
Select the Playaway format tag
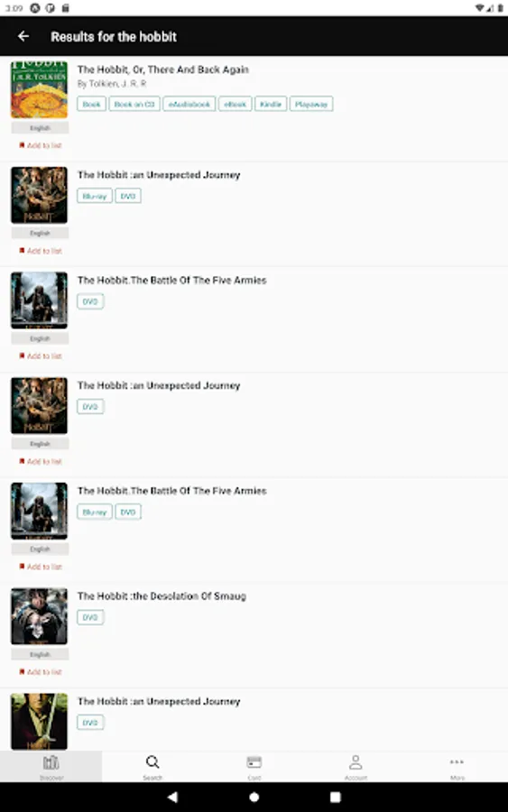pyautogui.click(x=311, y=104)
